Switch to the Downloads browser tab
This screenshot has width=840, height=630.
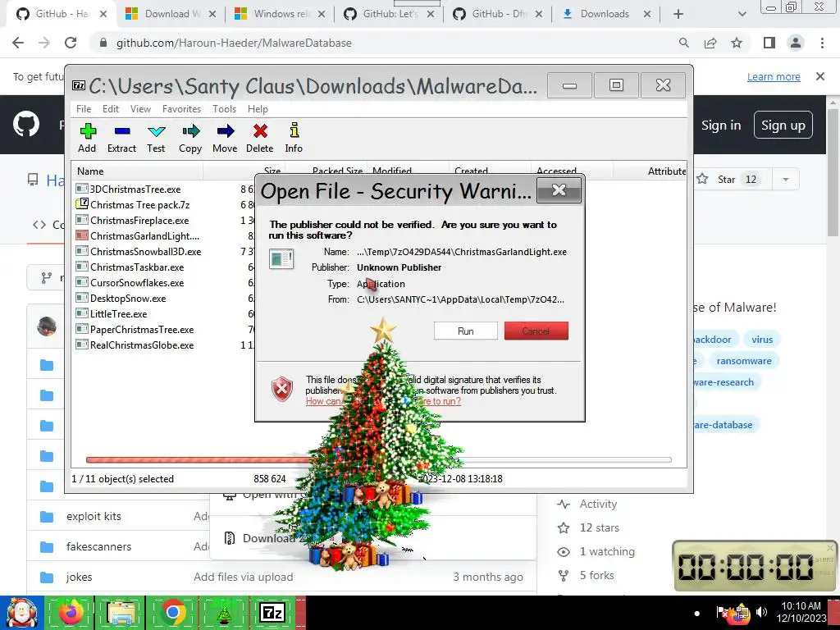[x=605, y=14]
